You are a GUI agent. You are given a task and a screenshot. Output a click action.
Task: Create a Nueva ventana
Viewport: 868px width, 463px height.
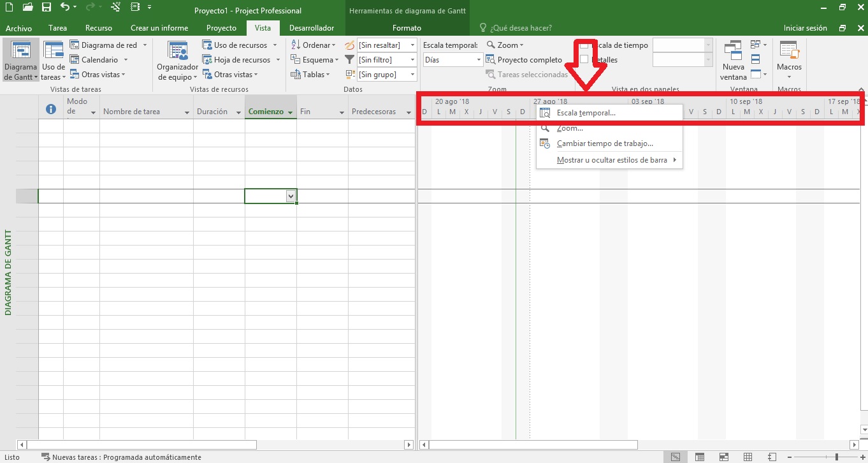(x=733, y=59)
